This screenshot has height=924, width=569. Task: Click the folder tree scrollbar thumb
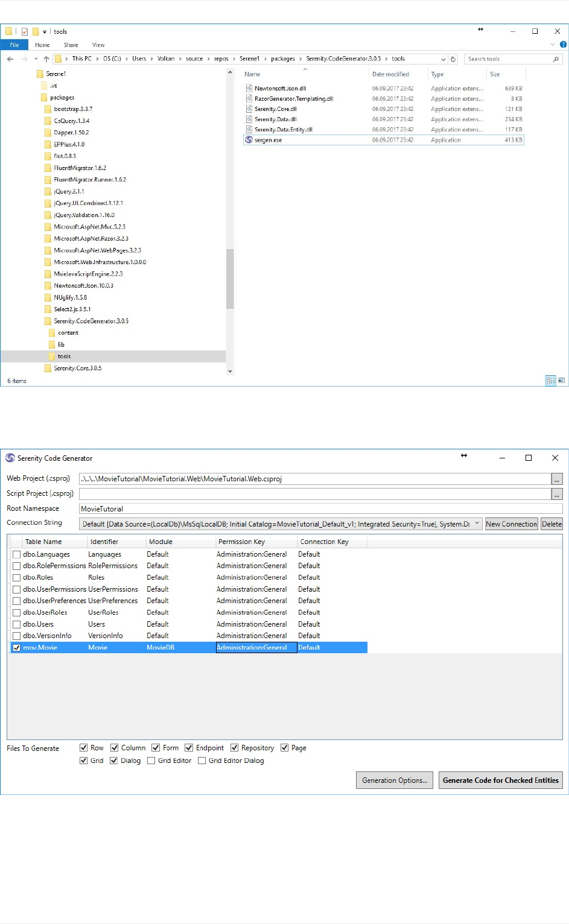[x=230, y=279]
